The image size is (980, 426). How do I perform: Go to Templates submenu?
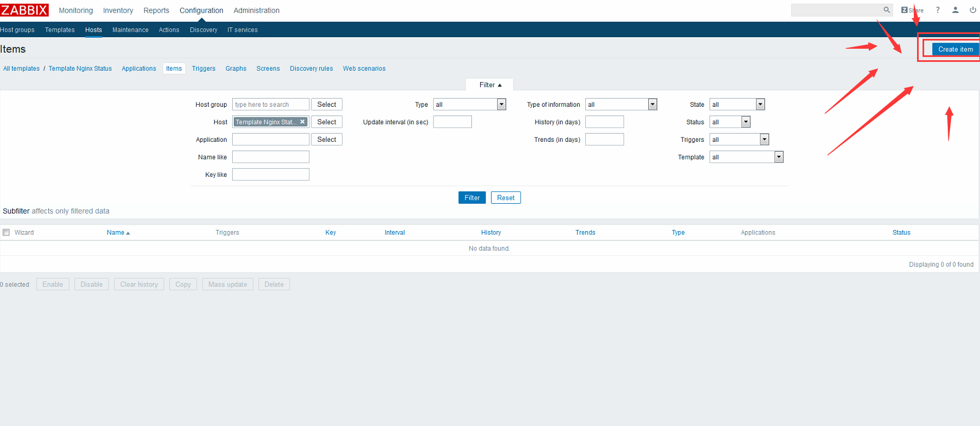click(x=60, y=30)
